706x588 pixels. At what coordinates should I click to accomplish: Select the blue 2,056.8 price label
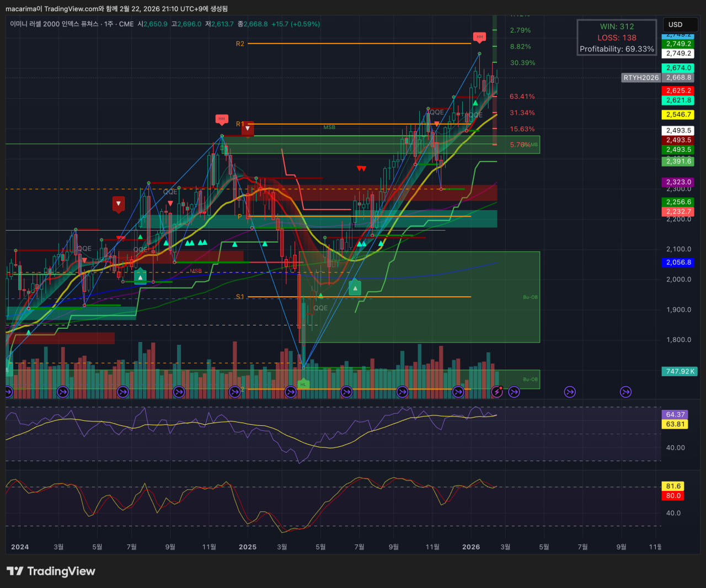coord(678,263)
